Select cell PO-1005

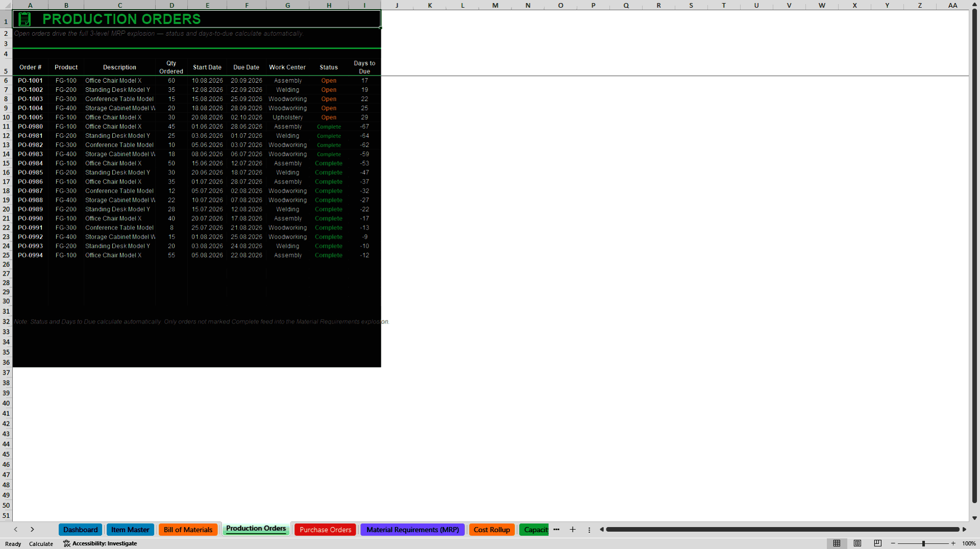[30, 117]
